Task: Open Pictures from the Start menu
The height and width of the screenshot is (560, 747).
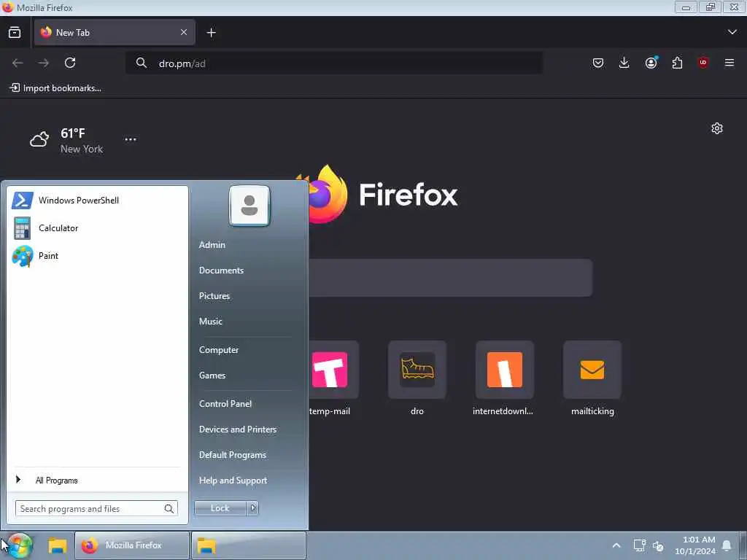Action: click(x=214, y=296)
